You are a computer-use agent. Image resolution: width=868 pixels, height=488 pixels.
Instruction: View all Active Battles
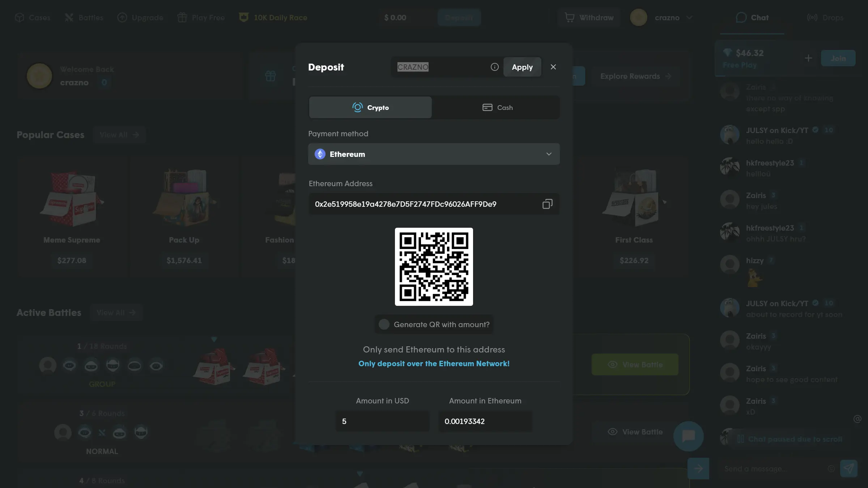[x=116, y=312]
